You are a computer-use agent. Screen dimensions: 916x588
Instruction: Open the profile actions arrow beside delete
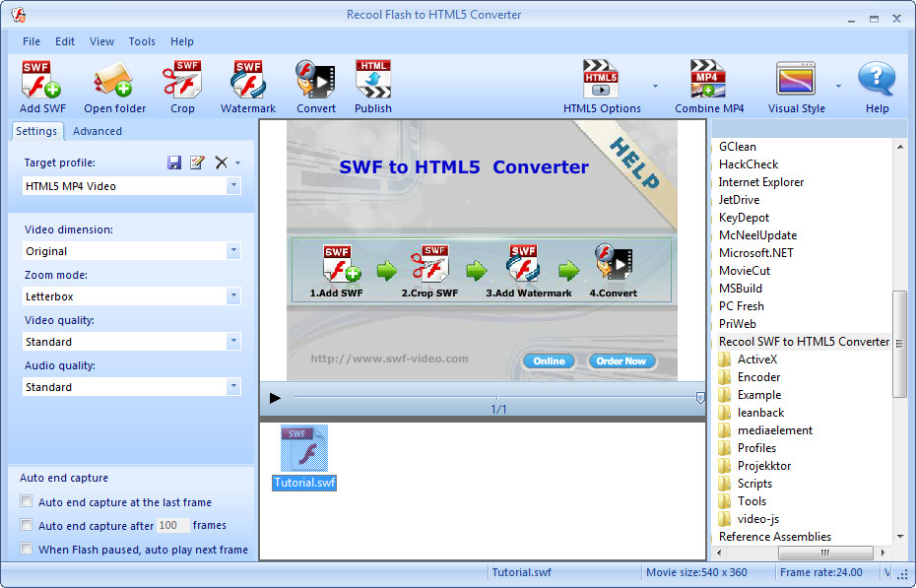(237, 163)
